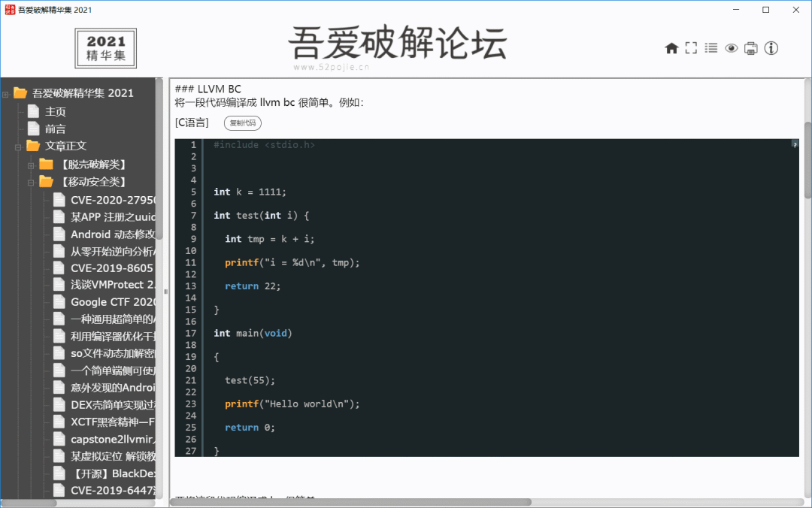Click the folder icon beside 文章正文

click(x=32, y=146)
